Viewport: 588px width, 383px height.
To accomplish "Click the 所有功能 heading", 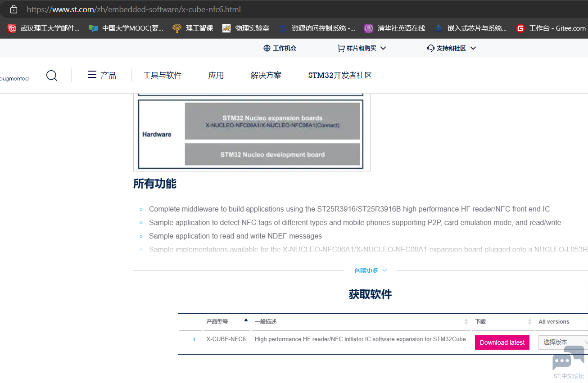I will [155, 184].
